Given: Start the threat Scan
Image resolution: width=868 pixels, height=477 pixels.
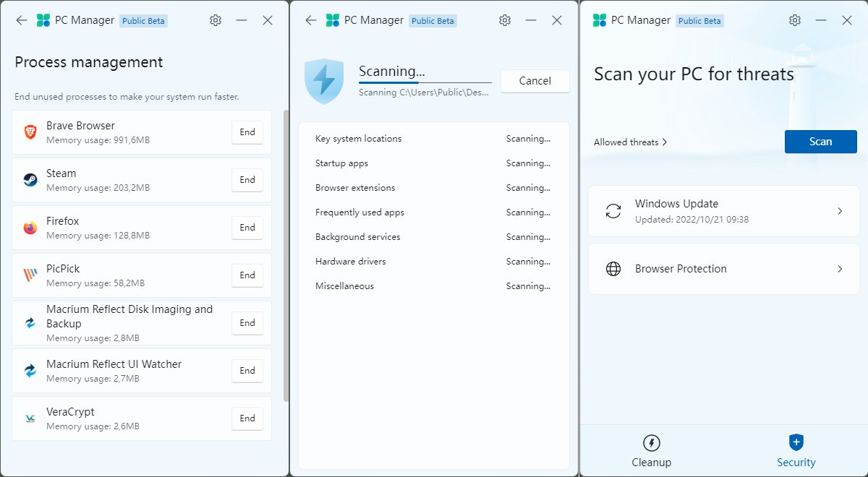Looking at the screenshot, I should pyautogui.click(x=821, y=142).
